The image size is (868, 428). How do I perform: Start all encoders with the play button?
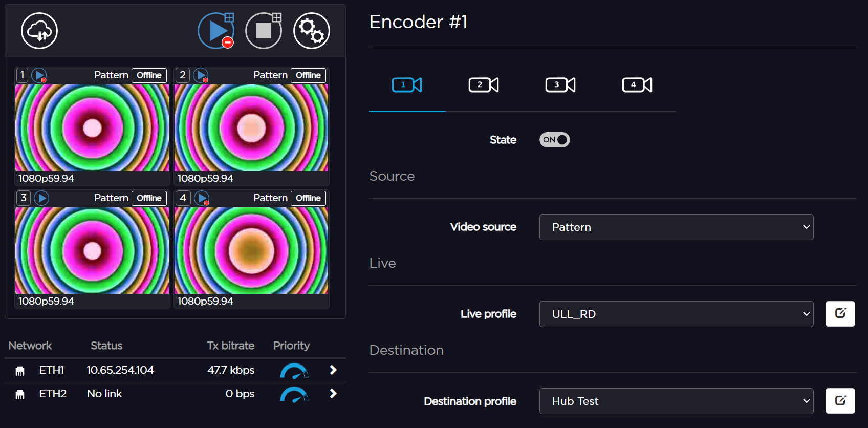click(x=216, y=31)
